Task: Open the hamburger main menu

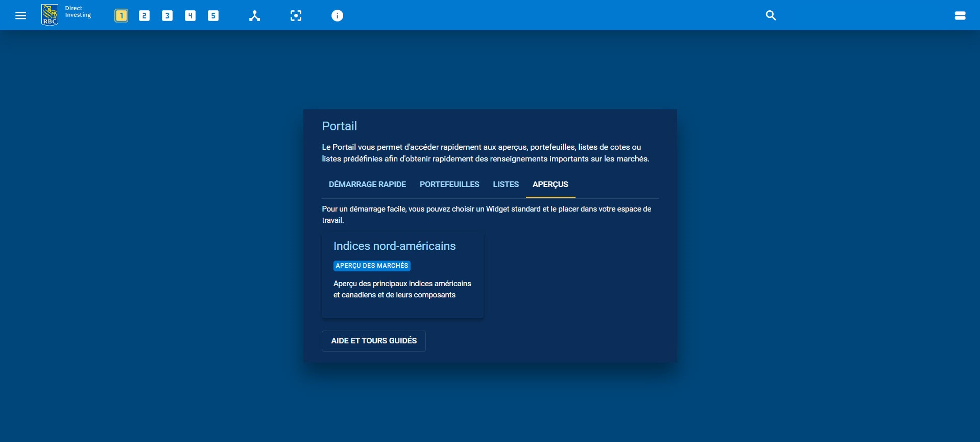Action: pyautogui.click(x=20, y=15)
